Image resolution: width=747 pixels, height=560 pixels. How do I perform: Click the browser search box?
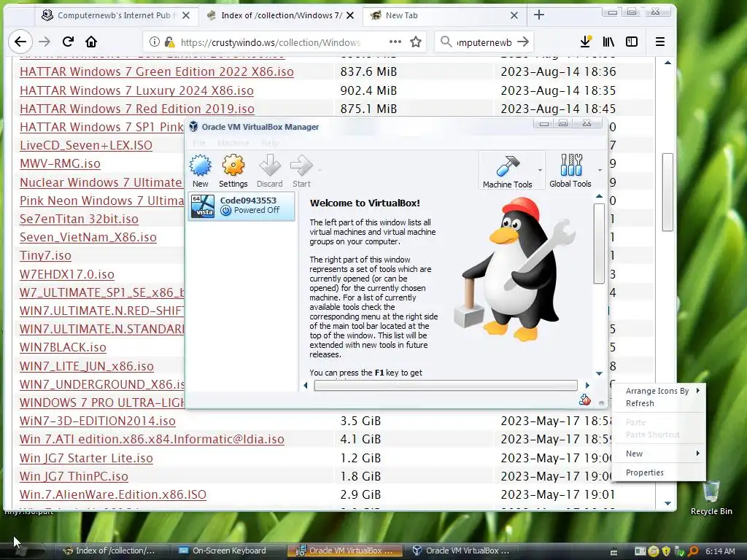click(x=484, y=42)
